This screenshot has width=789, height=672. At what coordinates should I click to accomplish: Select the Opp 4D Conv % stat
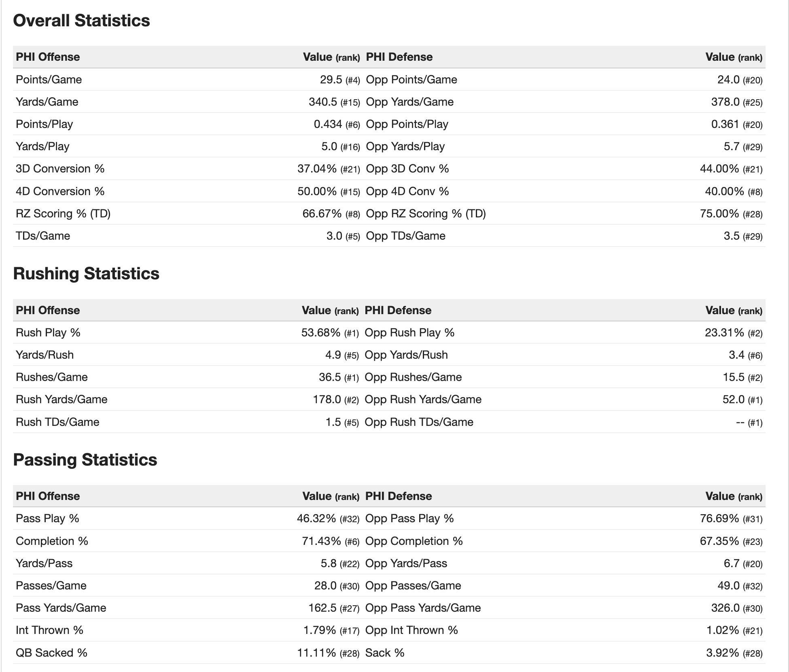[x=407, y=191]
